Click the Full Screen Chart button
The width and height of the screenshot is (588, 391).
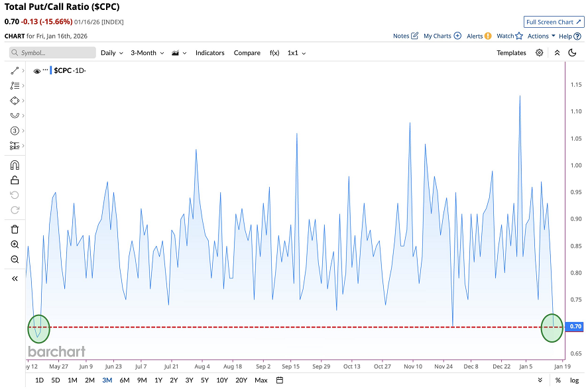click(x=554, y=22)
